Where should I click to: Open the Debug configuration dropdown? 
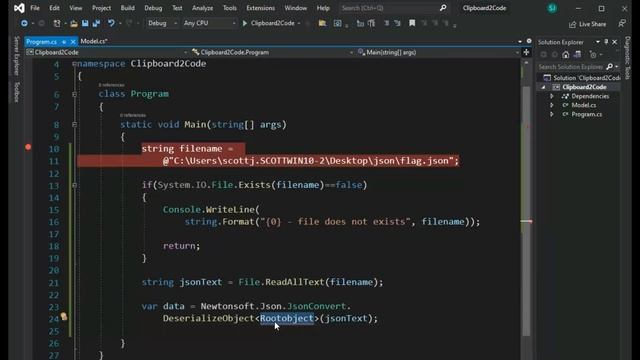[x=162, y=23]
